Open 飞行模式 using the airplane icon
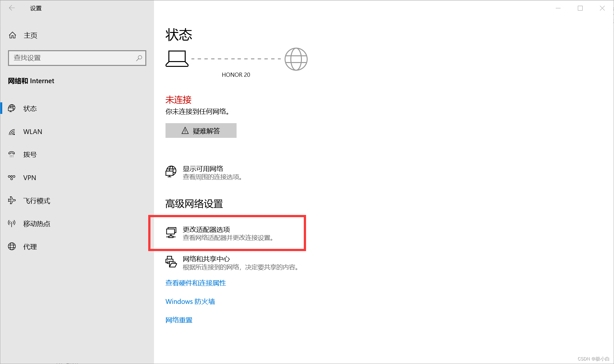The image size is (614, 364). click(x=12, y=201)
